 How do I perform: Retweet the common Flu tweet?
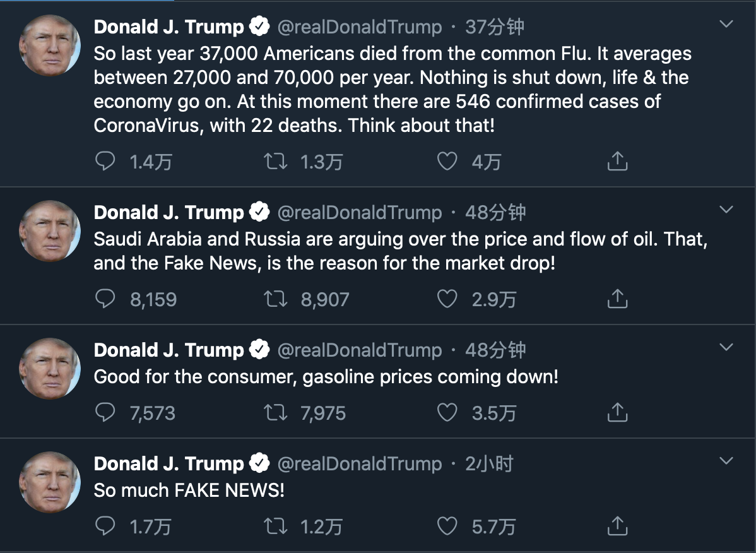[275, 162]
